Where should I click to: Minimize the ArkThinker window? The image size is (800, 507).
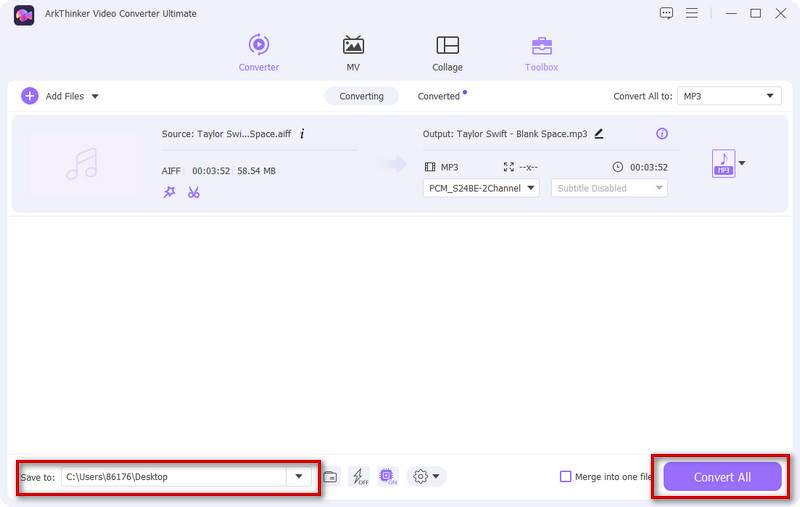[x=731, y=13]
